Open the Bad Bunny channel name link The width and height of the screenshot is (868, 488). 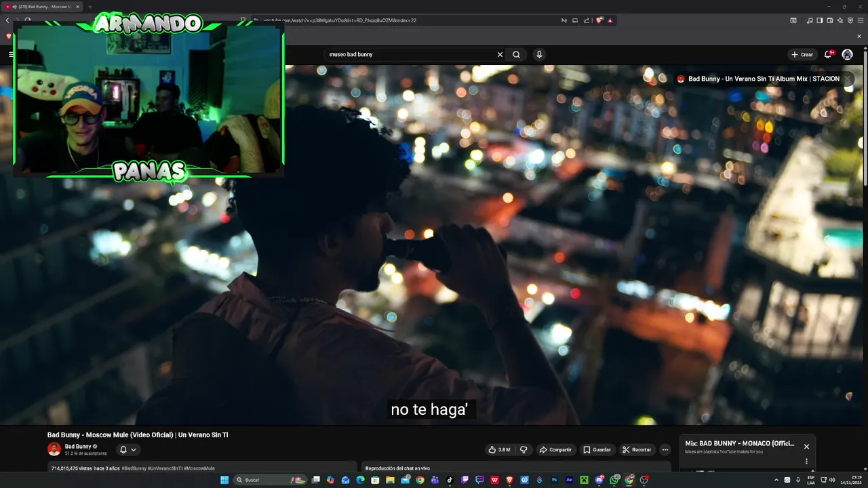78,447
